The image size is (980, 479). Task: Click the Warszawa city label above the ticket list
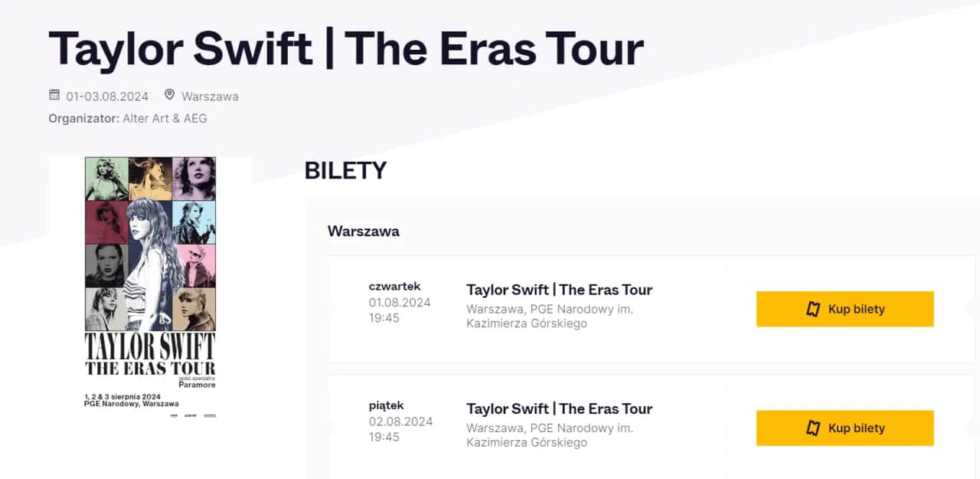pyautogui.click(x=364, y=231)
